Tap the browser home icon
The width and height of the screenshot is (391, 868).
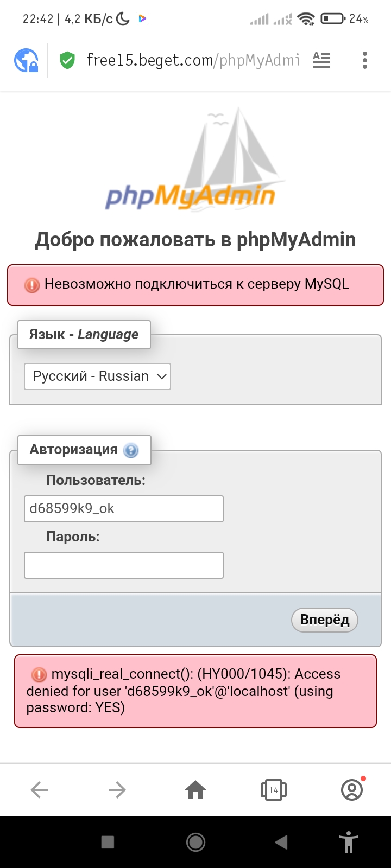click(195, 790)
